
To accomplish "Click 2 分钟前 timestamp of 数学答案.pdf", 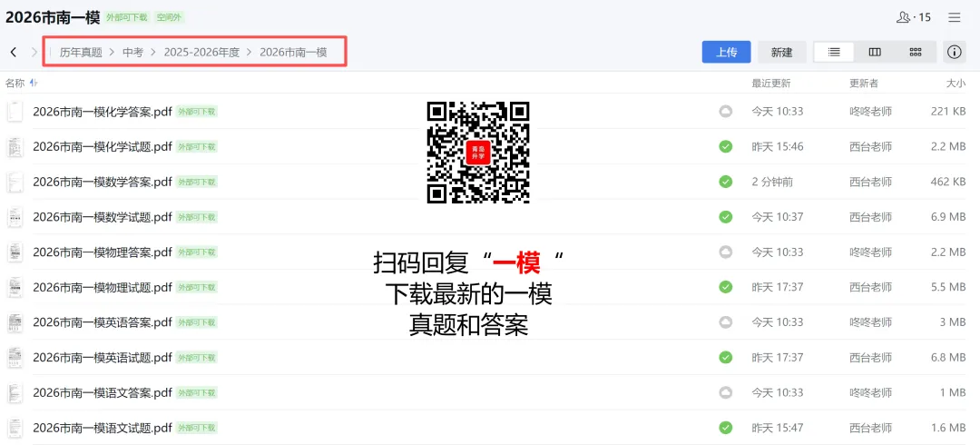I will (772, 182).
